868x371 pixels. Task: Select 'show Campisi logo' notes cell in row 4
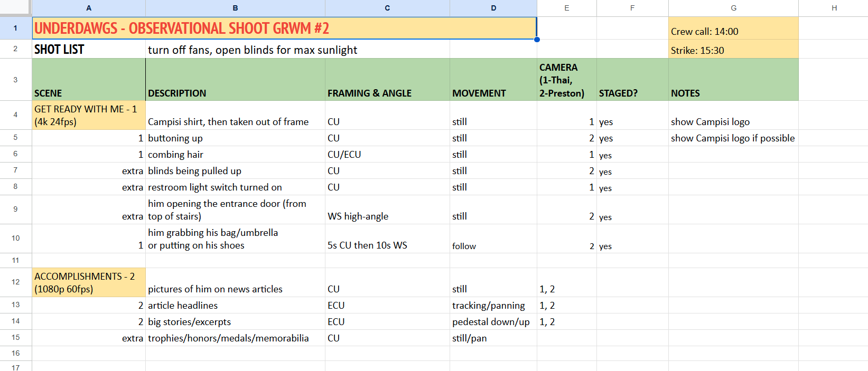click(x=733, y=115)
